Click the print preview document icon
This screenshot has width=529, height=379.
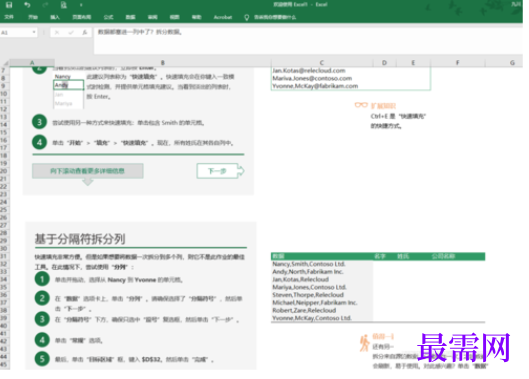click(63, 5)
